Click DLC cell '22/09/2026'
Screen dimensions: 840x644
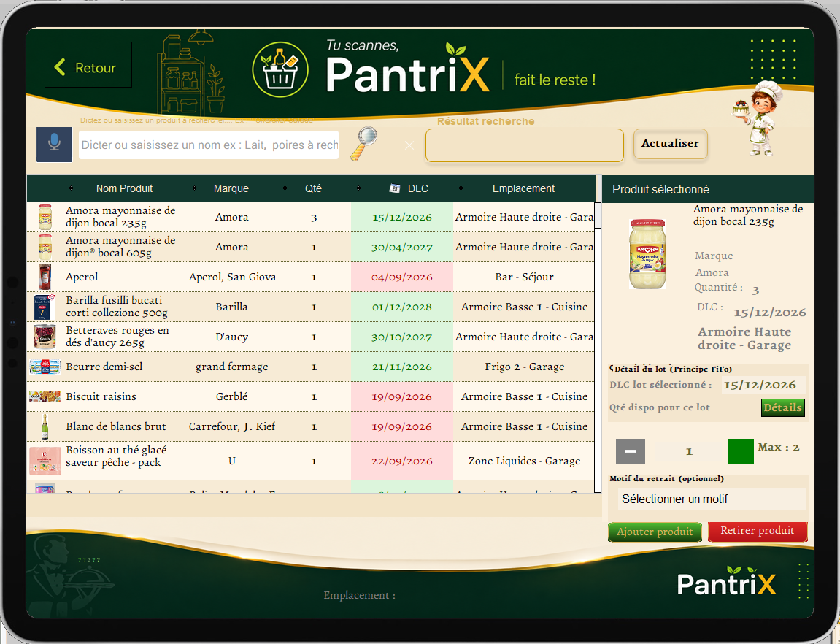pos(402,461)
